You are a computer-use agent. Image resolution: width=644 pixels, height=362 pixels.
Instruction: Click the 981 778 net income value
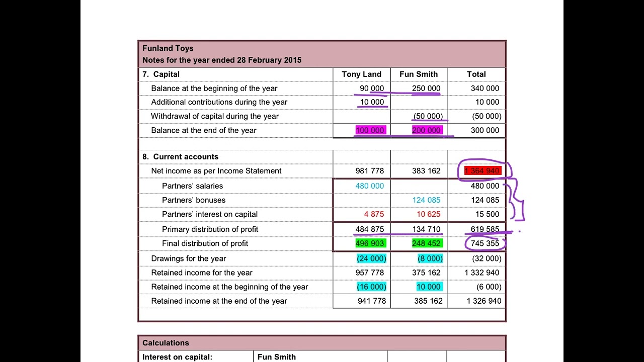click(x=370, y=171)
